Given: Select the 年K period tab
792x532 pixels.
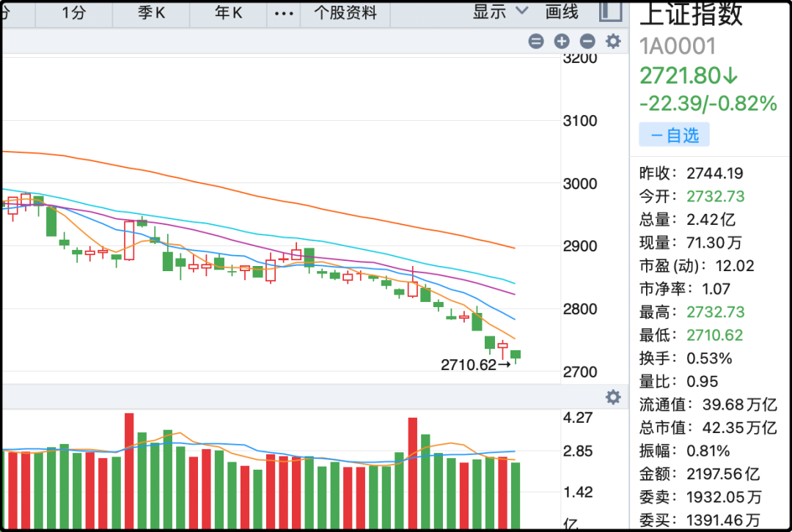Looking at the screenshot, I should tap(228, 13).
